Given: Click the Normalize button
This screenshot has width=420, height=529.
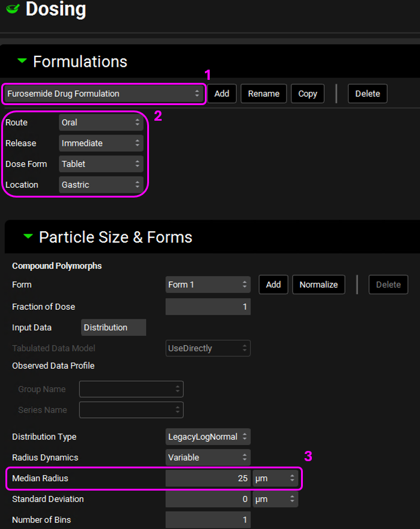Looking at the screenshot, I should tap(318, 285).
